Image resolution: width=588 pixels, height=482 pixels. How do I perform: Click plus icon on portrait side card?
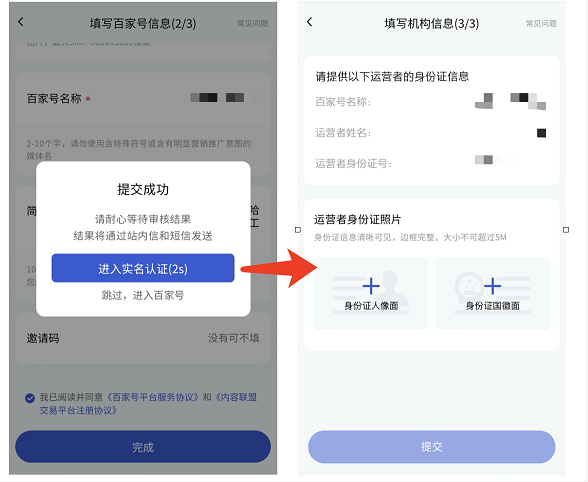pyautogui.click(x=371, y=286)
